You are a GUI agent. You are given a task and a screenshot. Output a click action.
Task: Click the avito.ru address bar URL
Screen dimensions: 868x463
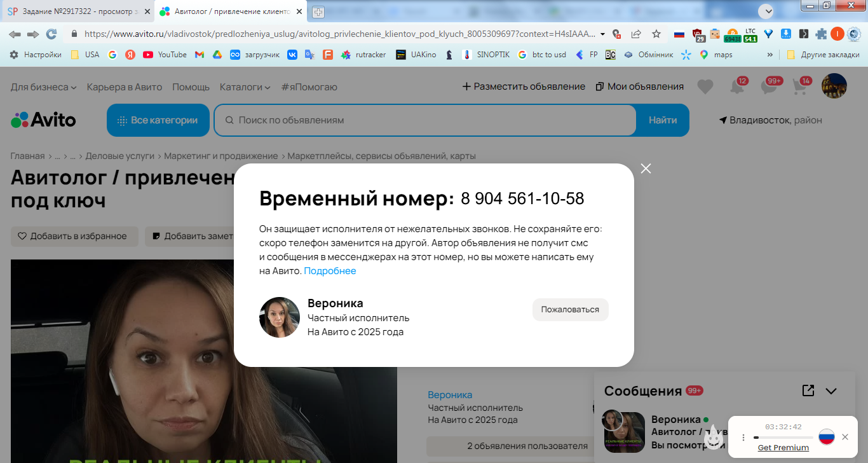(x=340, y=34)
